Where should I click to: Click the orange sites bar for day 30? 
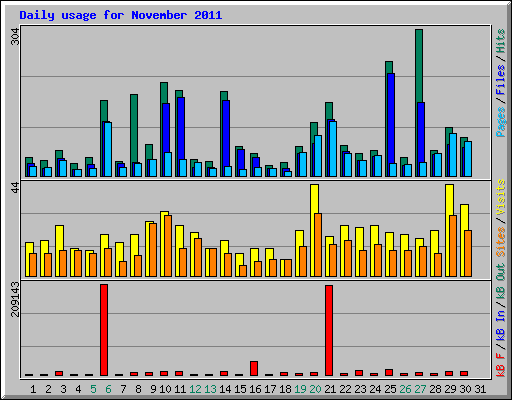[x=468, y=253]
